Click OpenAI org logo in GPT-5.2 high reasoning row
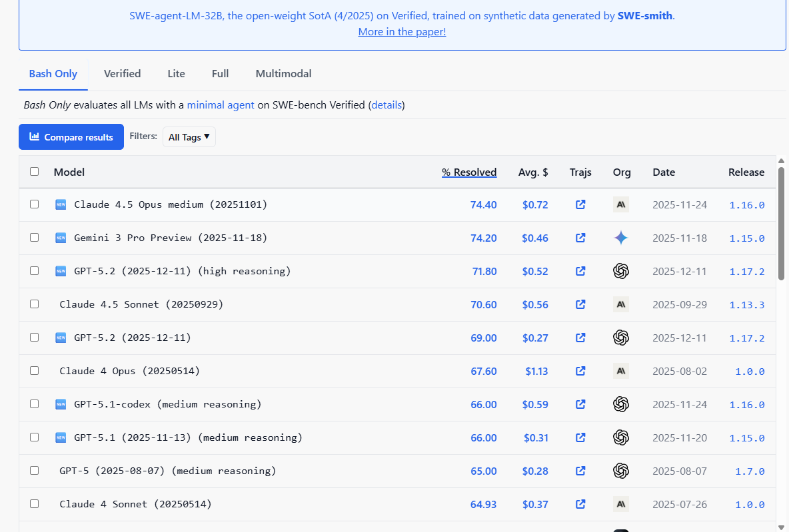Screen dimensions: 789x532 coord(621,271)
